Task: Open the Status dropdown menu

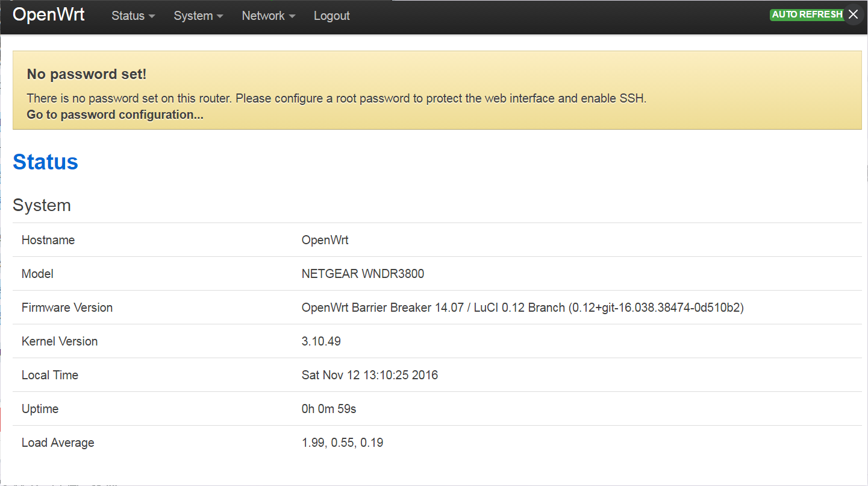Action: click(x=133, y=16)
